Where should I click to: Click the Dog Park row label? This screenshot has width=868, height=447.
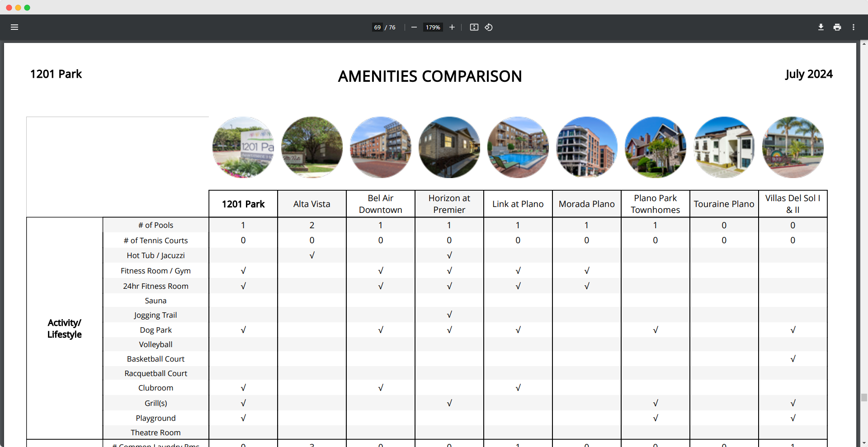(x=156, y=330)
